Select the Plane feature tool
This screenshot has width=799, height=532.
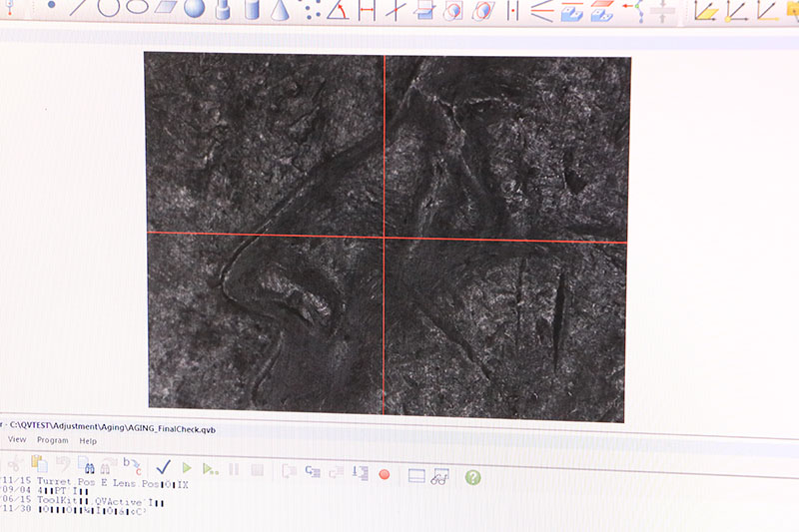tap(166, 7)
